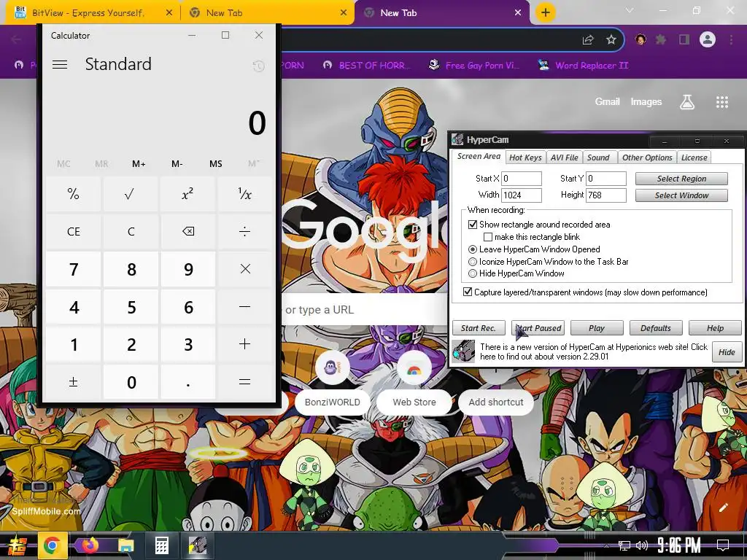Click the backspace key in Calculator

(188, 231)
